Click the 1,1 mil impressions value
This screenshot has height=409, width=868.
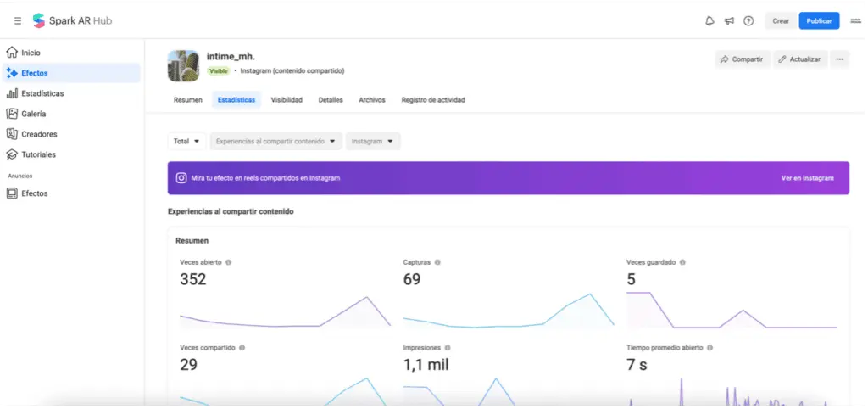pyautogui.click(x=426, y=365)
